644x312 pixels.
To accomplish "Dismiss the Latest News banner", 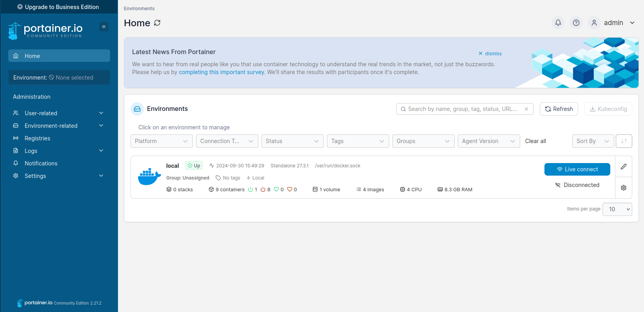I will 490,54.
